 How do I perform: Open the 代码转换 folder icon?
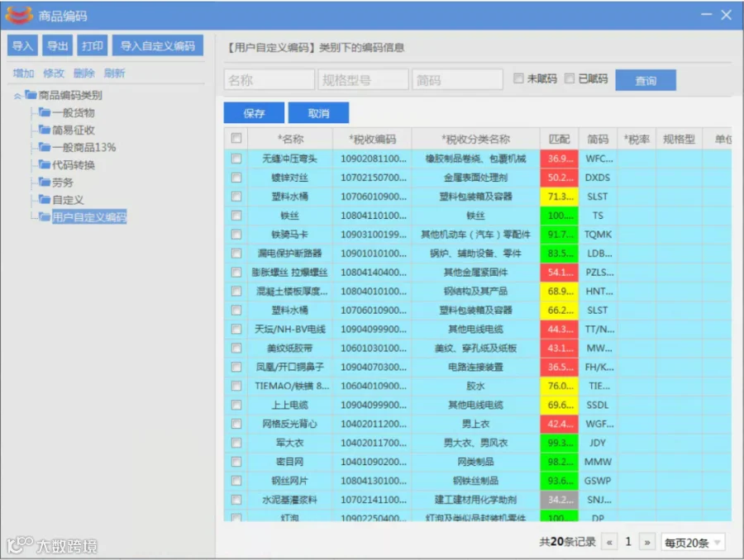(x=45, y=164)
